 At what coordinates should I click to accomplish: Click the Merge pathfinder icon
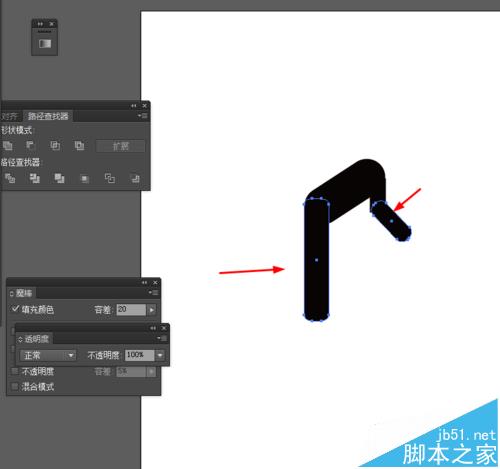pos(60,178)
